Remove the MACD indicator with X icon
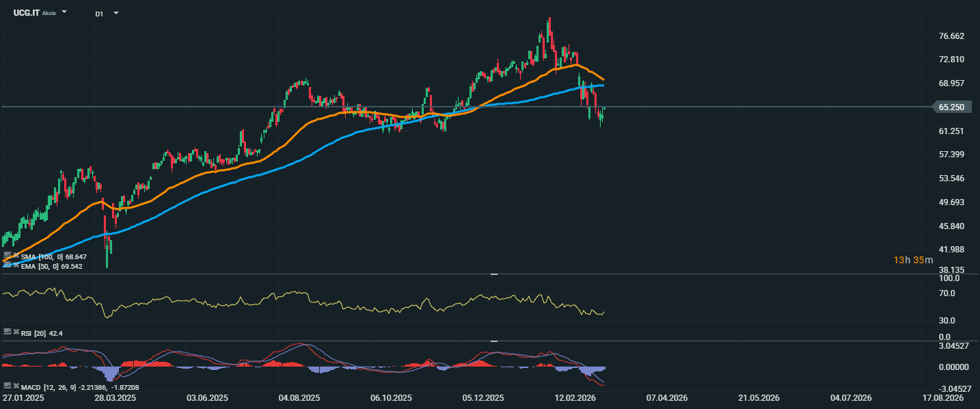This screenshot has width=980, height=409. (16, 386)
